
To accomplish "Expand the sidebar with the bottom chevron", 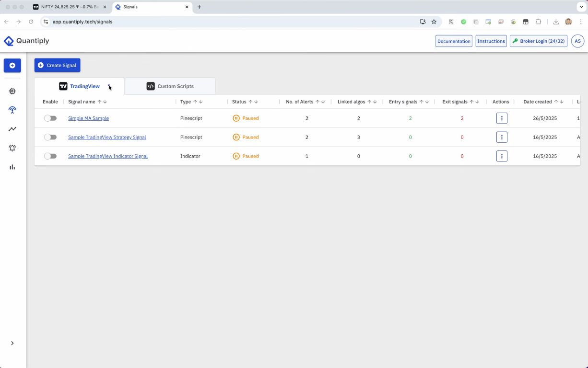I will [12, 343].
